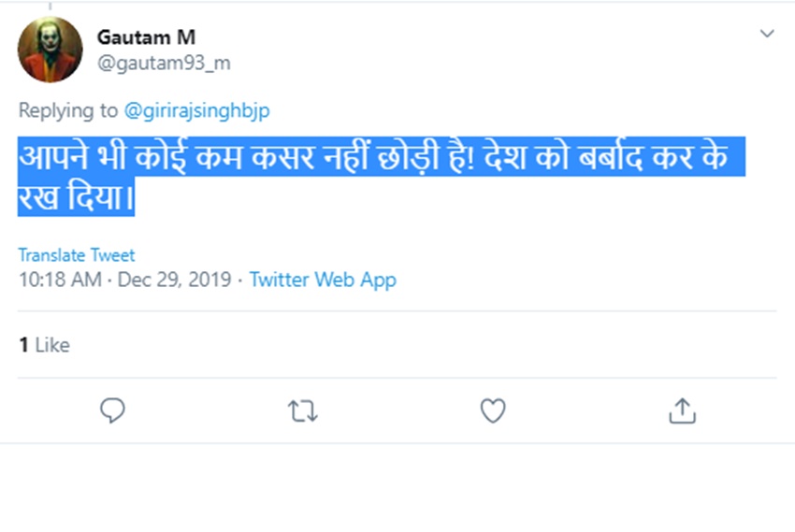Screen dimensions: 795x532
Task: Click the display name Gautam M
Action: tap(146, 37)
